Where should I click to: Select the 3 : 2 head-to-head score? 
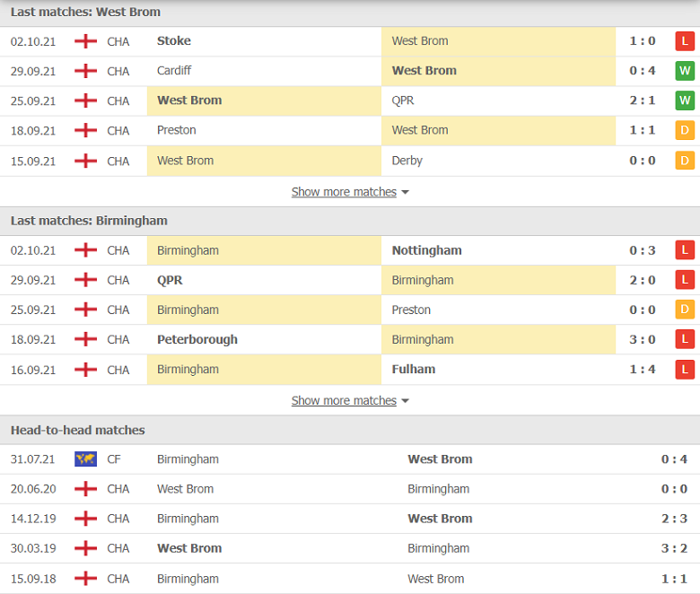pyautogui.click(x=674, y=548)
